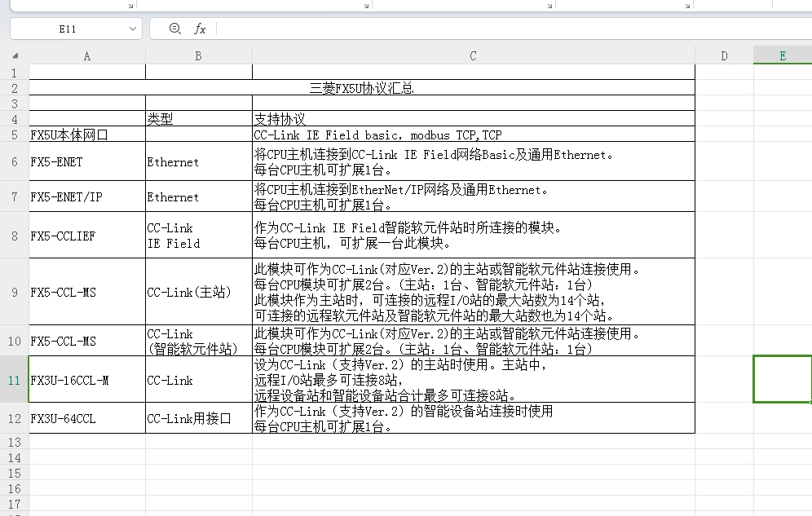Select the cell containing FX5-CCLIEF

(x=87, y=236)
